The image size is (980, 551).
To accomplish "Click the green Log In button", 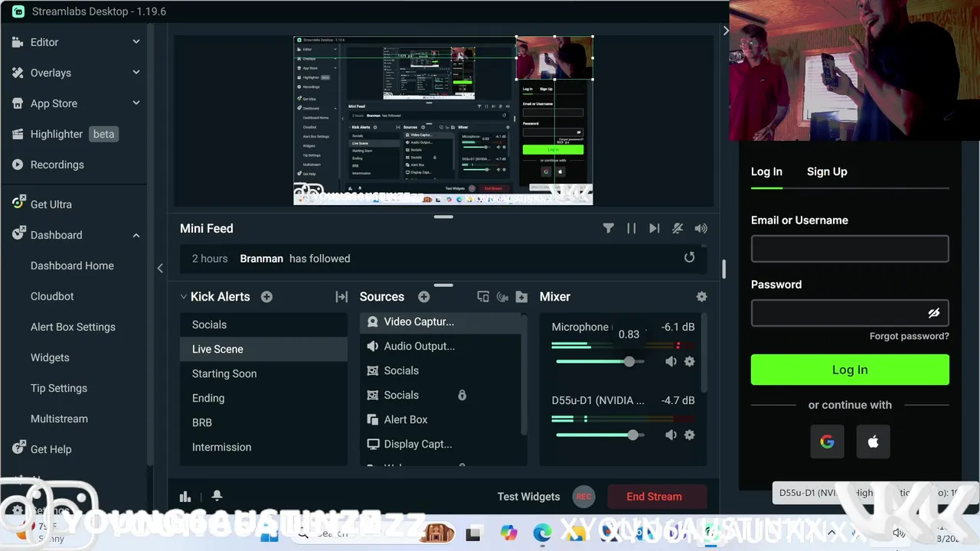I will 850,370.
